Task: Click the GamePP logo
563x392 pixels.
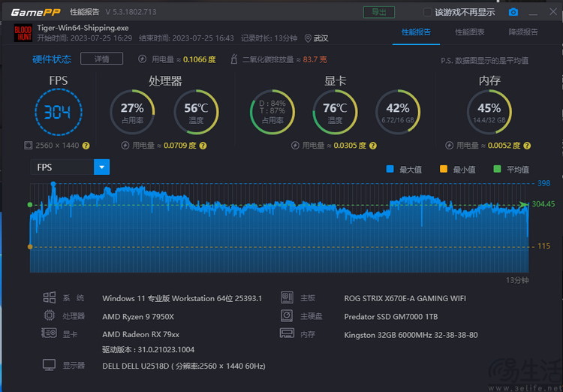Action: click(x=35, y=13)
